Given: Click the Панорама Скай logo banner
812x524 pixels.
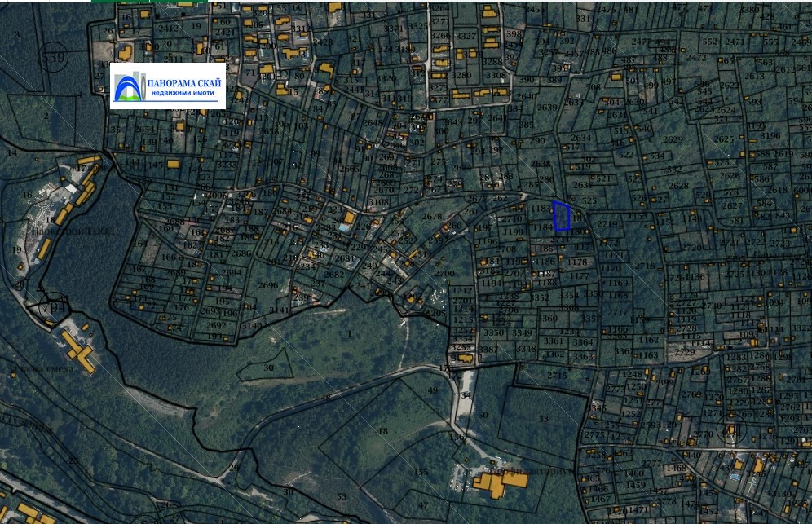Looking at the screenshot, I should [x=168, y=86].
